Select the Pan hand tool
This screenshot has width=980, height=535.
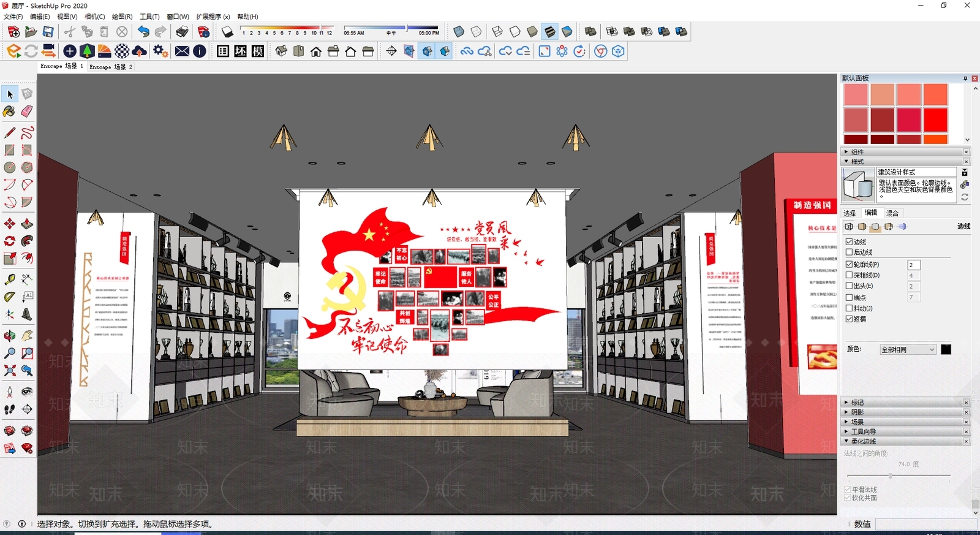27,336
